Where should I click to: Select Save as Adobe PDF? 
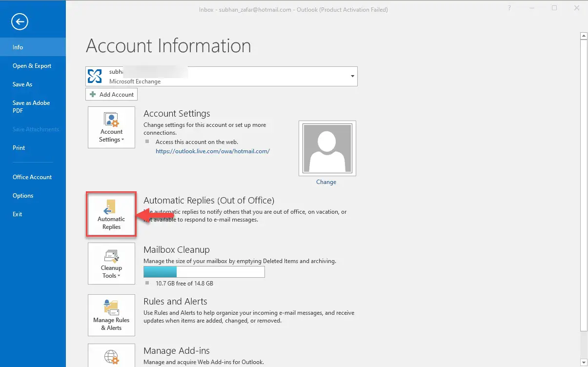(33, 106)
